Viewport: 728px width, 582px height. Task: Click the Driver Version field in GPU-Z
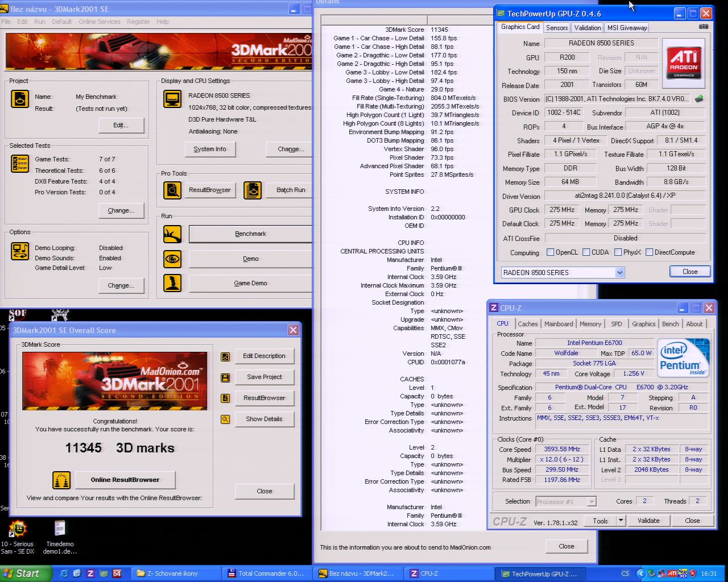coord(624,196)
